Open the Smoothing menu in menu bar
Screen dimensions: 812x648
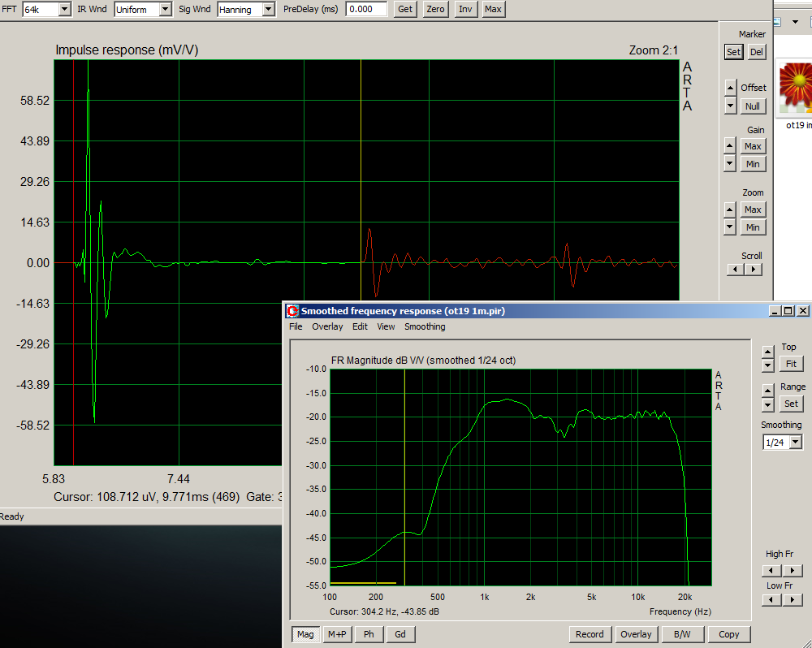coord(425,326)
